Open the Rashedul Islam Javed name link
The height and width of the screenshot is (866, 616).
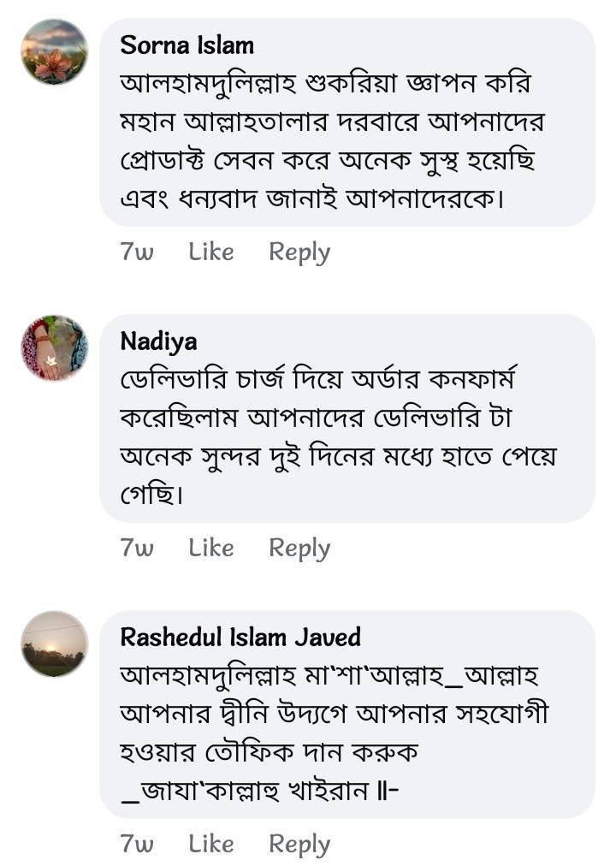[240, 637]
